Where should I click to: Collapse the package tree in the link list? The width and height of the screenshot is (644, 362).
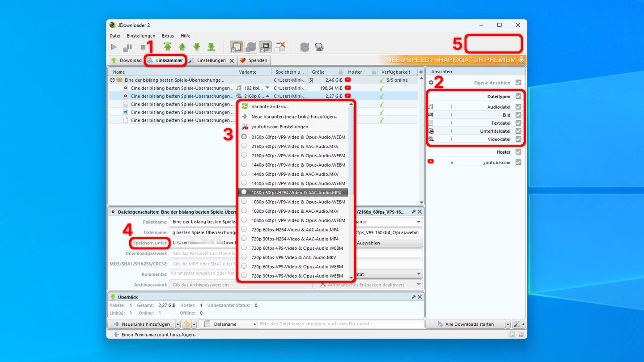(x=112, y=80)
